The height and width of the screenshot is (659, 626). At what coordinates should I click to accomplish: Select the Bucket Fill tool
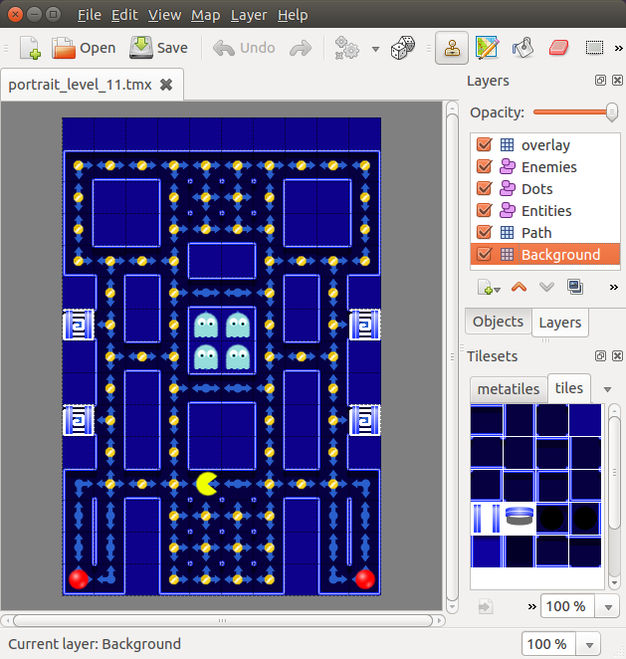[523, 48]
